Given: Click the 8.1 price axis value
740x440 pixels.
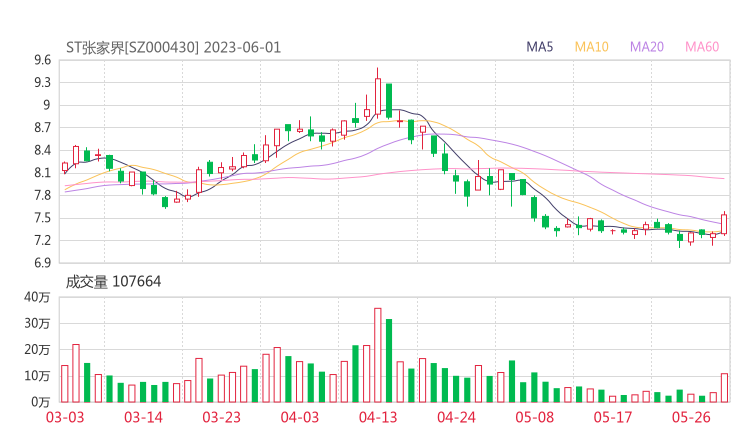Looking at the screenshot, I should coord(42,173).
